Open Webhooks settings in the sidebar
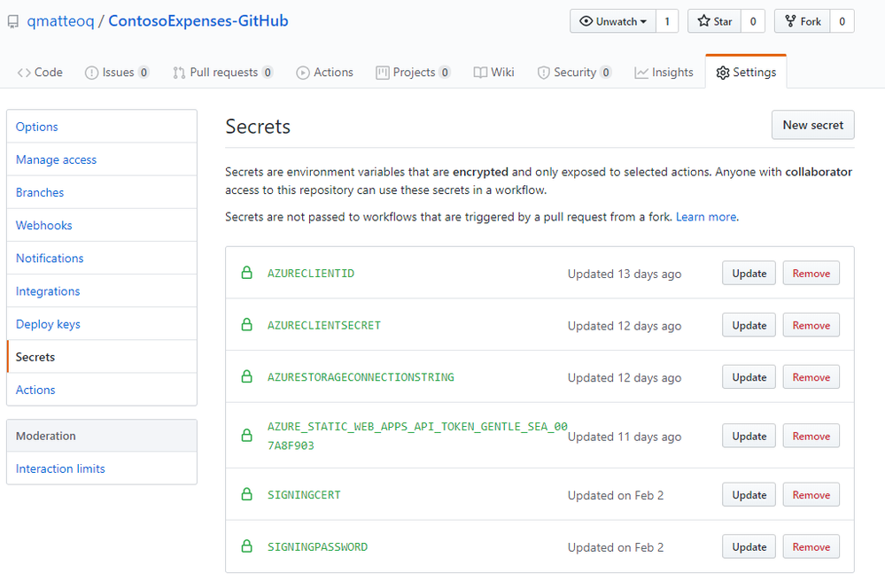This screenshot has height=588, width=885. coord(102,225)
